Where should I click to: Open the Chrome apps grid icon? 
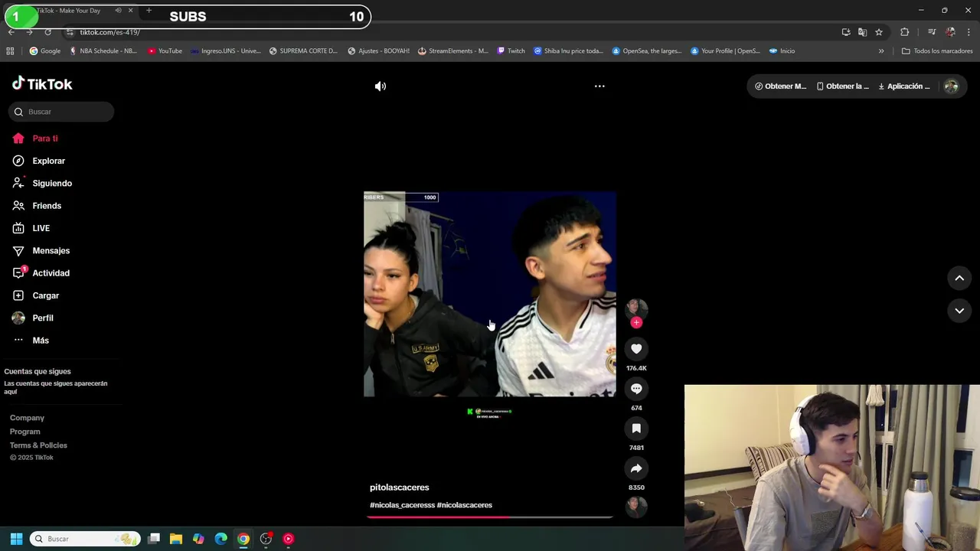tap(10, 51)
